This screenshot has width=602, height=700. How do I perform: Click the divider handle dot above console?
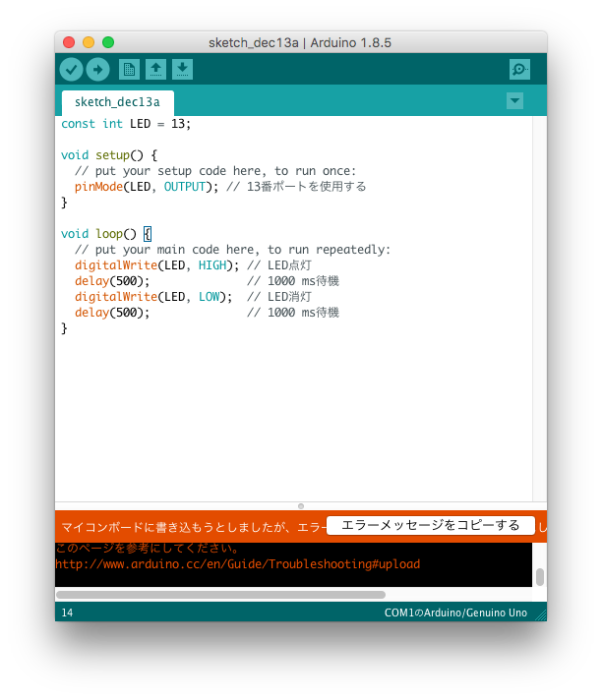pos(301,506)
